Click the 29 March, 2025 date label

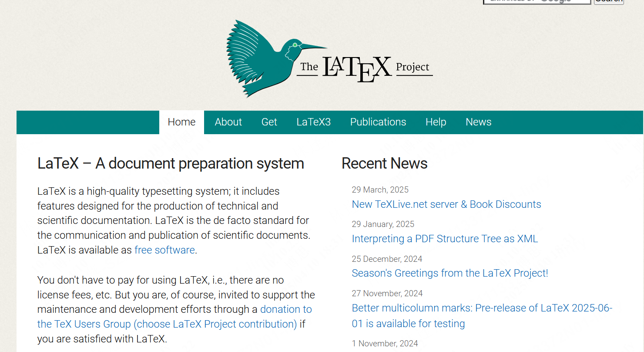(x=380, y=190)
